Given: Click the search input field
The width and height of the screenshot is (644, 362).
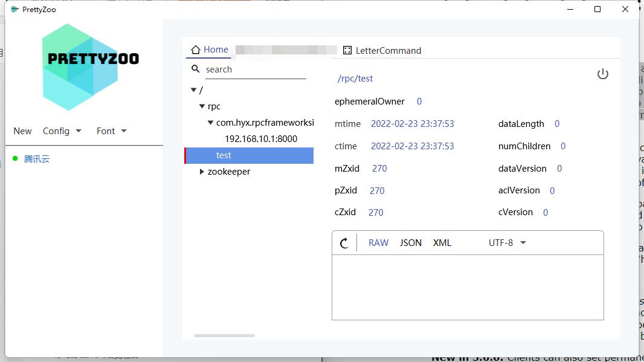Looking at the screenshot, I should pyautogui.click(x=256, y=70).
